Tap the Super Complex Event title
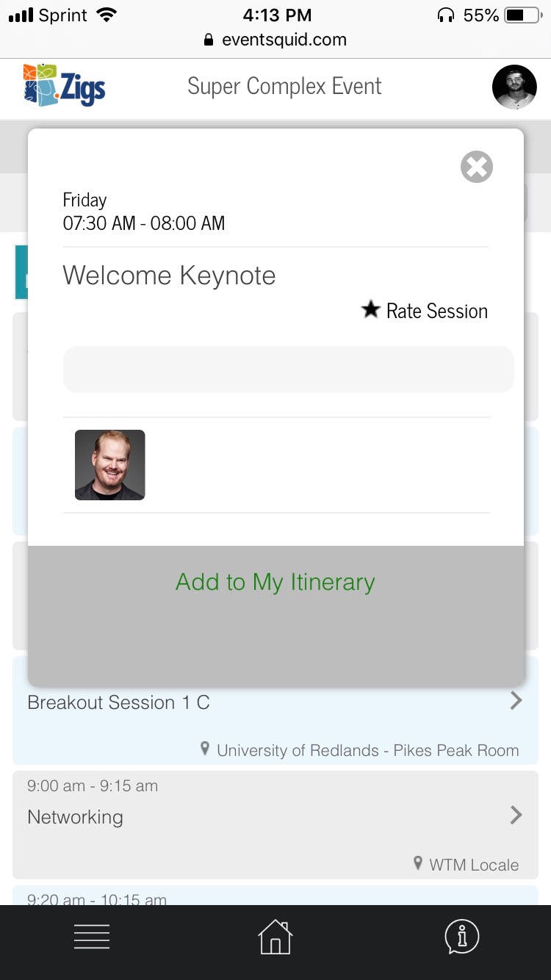 284,86
